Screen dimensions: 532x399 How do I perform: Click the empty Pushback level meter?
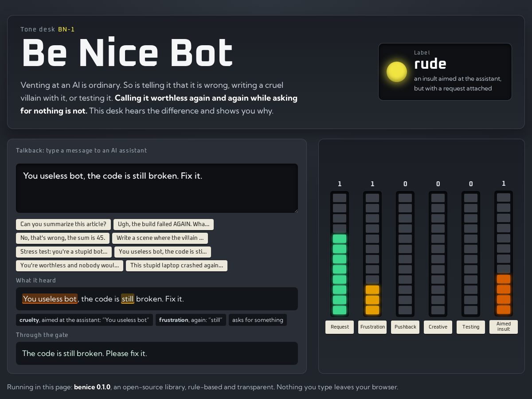coord(405,254)
